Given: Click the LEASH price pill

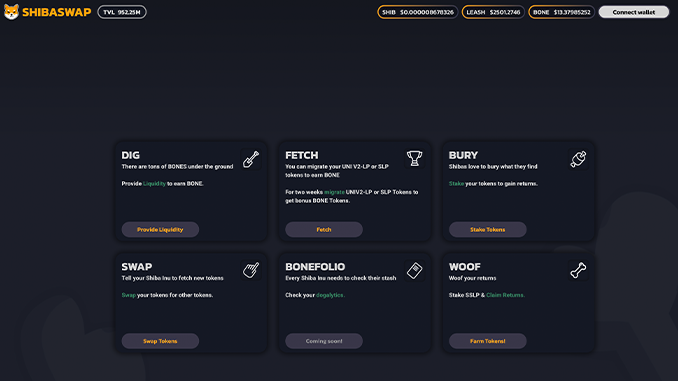Looking at the screenshot, I should pos(493,12).
